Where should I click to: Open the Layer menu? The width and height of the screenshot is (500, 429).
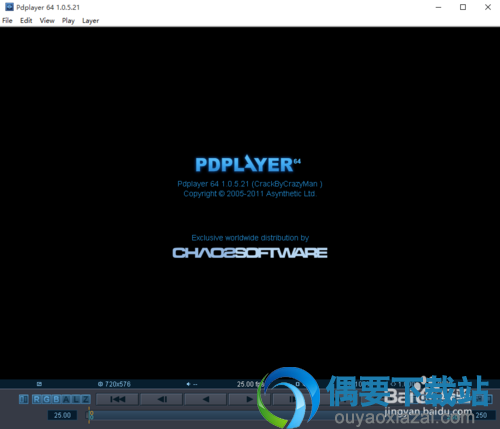(x=90, y=21)
